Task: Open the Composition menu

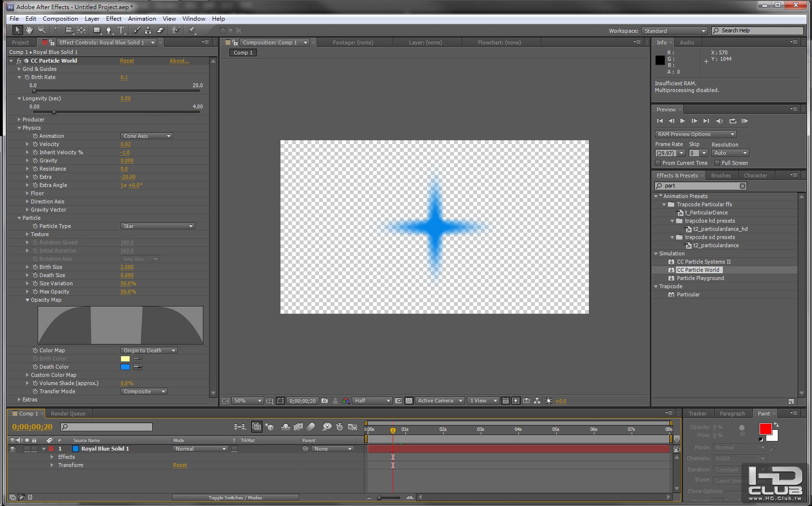Action: tap(60, 19)
